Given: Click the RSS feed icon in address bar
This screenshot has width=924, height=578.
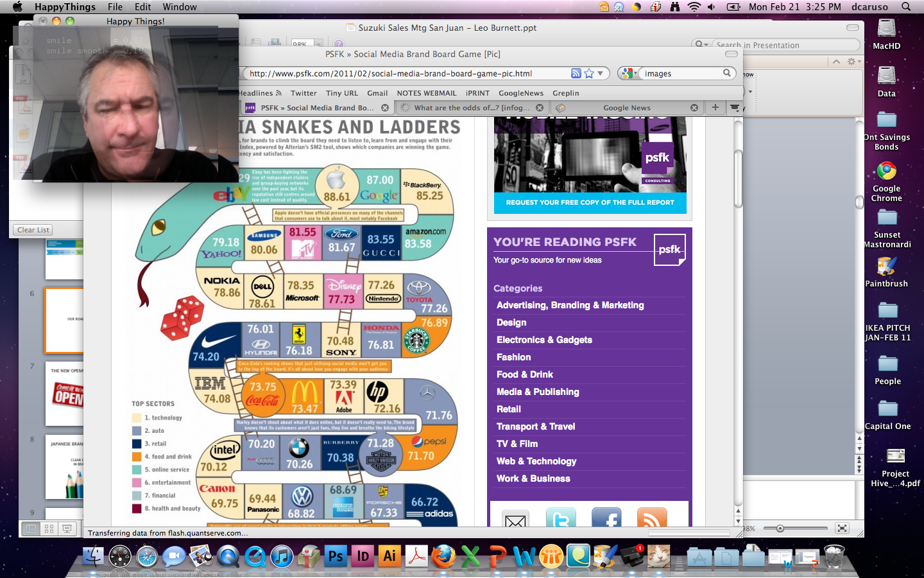Looking at the screenshot, I should [576, 73].
